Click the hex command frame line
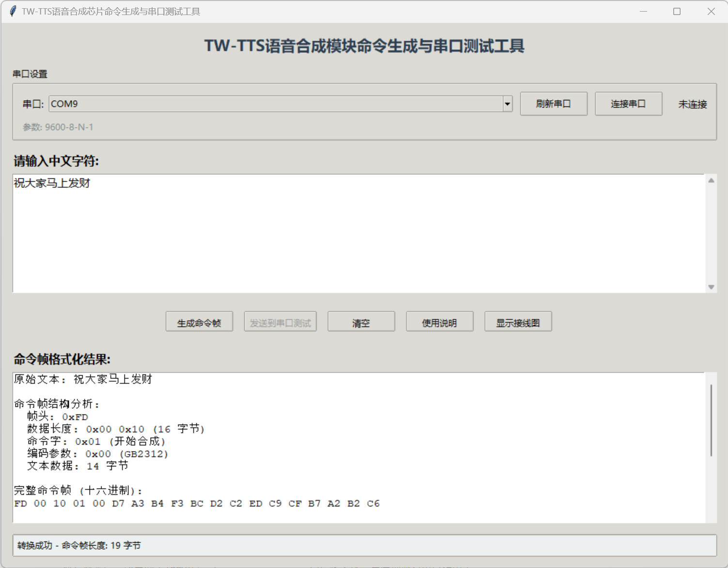 pyautogui.click(x=197, y=504)
